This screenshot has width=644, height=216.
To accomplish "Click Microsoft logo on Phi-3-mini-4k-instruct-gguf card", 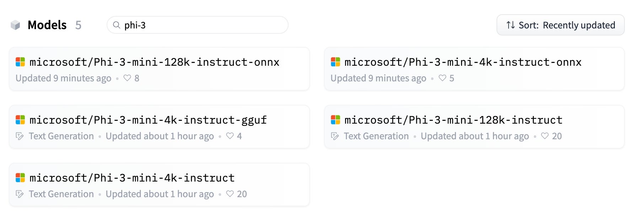I will tap(20, 120).
